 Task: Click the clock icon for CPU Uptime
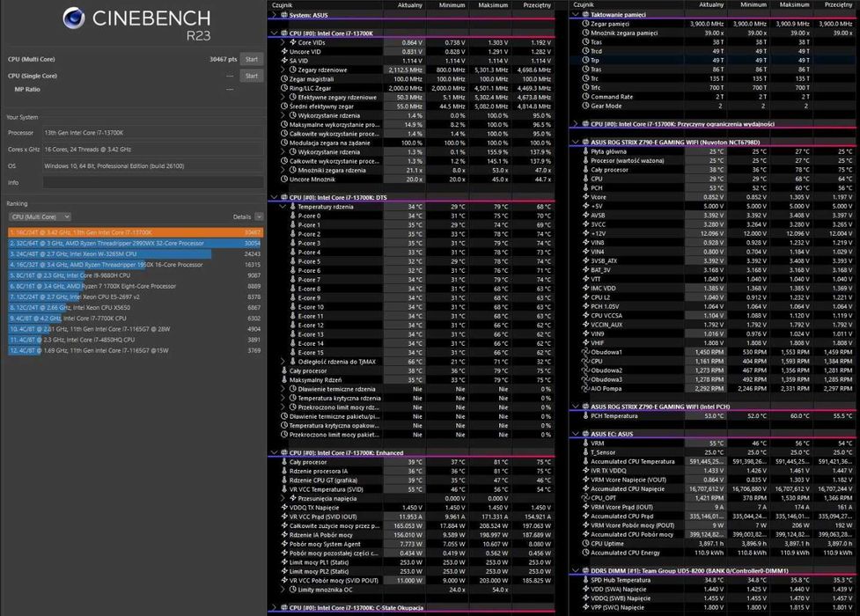[x=585, y=544]
